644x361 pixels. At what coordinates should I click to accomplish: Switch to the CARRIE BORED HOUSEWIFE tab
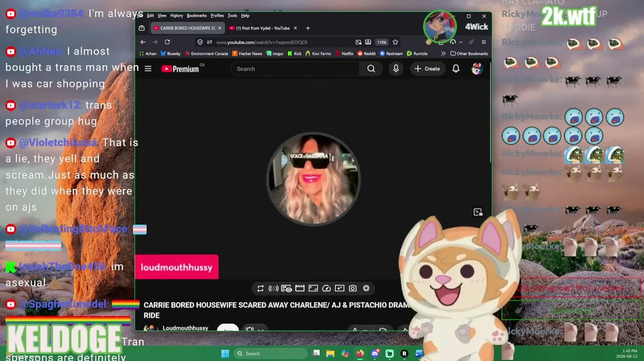click(187, 28)
